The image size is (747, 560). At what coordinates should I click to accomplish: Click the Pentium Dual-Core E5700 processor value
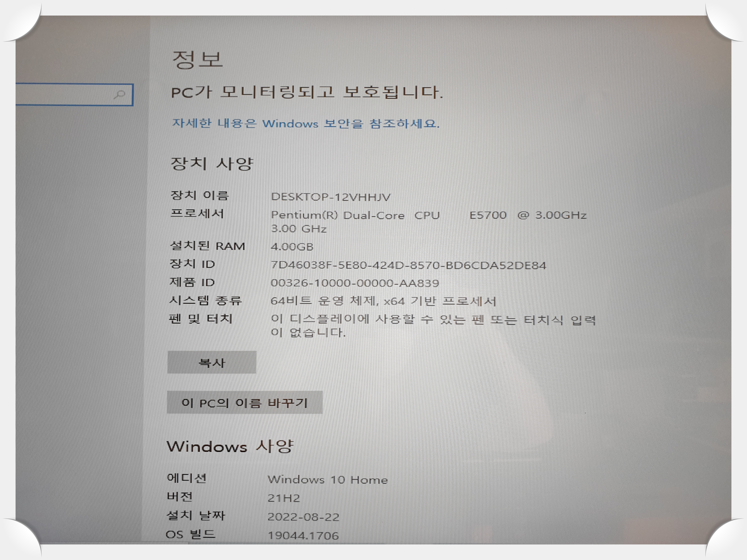pos(428,215)
